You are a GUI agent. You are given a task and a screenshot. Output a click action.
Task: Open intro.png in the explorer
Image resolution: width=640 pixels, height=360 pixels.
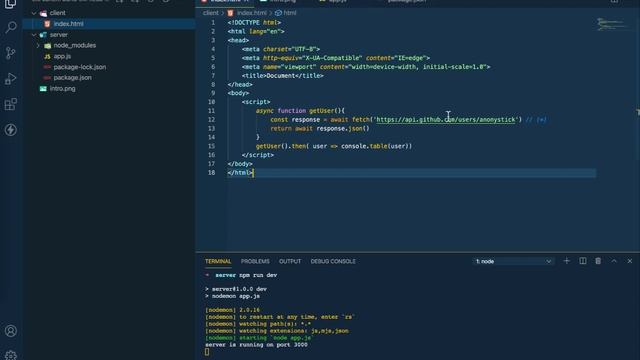pyautogui.click(x=62, y=89)
